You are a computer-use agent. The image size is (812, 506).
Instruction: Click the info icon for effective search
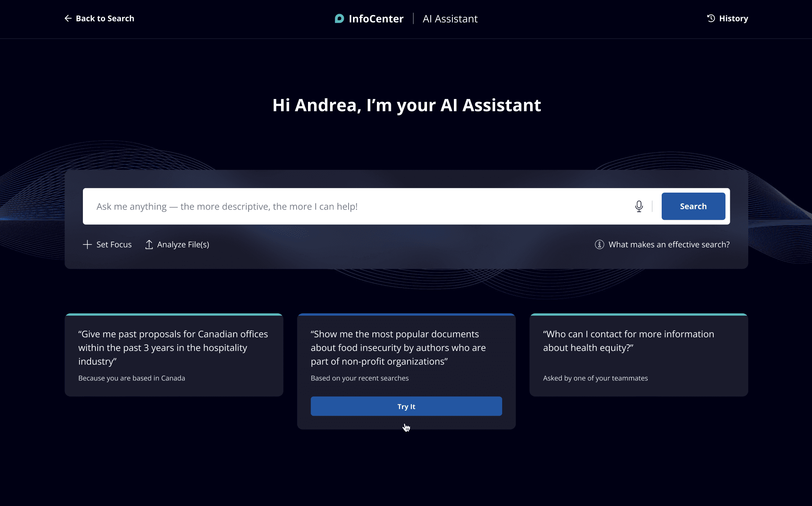click(x=599, y=245)
